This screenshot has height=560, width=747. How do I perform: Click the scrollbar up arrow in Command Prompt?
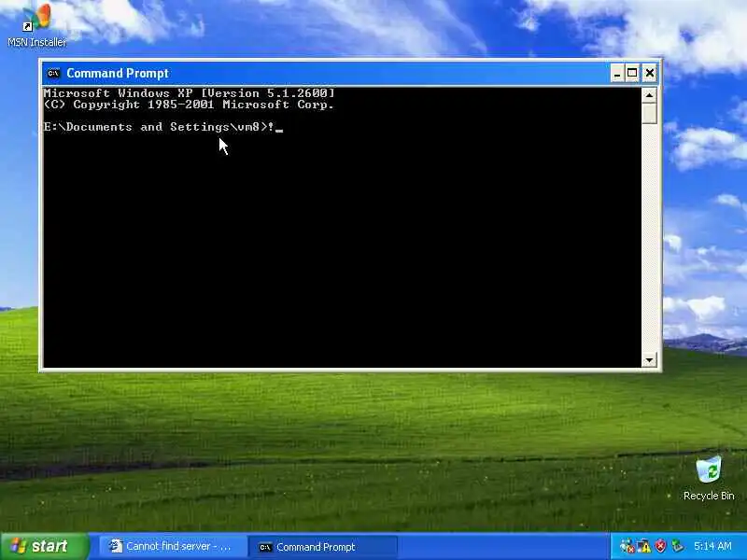pos(649,95)
